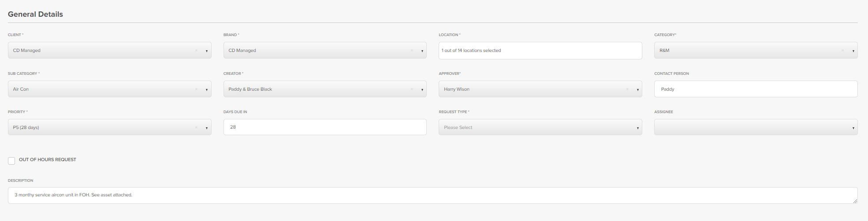Remove Harry Wison approver x icon
Screen dimensions: 868x221
[x=627, y=89]
